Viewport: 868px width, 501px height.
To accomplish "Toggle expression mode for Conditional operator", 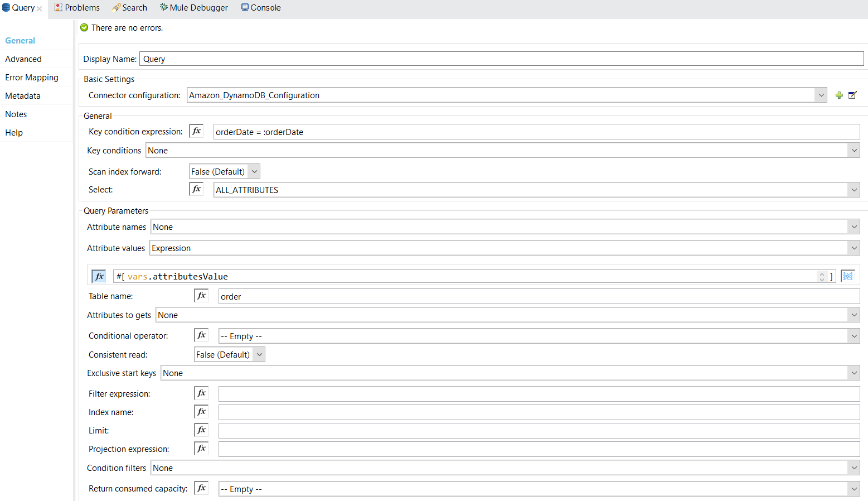I will pos(201,335).
